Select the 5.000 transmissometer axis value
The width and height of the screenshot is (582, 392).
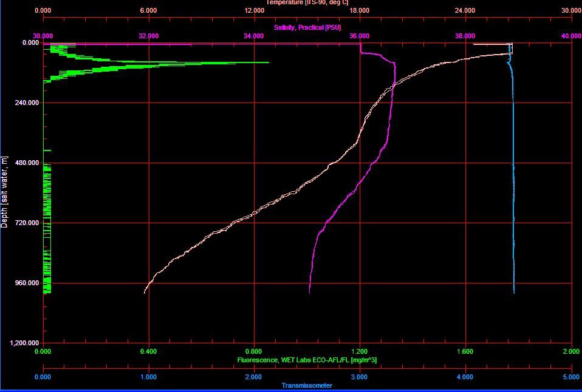point(570,377)
